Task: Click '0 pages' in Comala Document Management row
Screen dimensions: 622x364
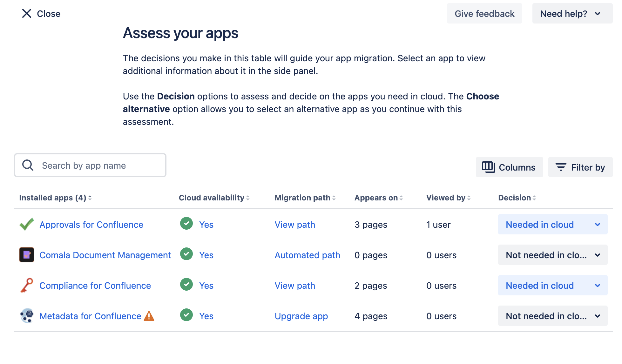Action: 371,255
